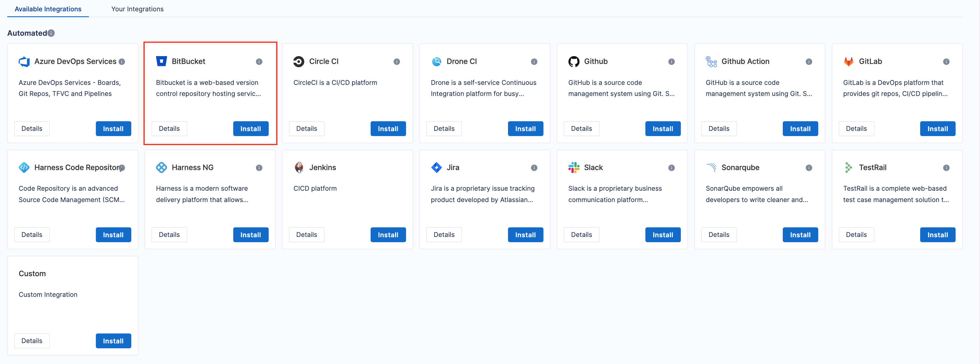
Task: View Details for the GitLab integration
Action: pyautogui.click(x=856, y=128)
